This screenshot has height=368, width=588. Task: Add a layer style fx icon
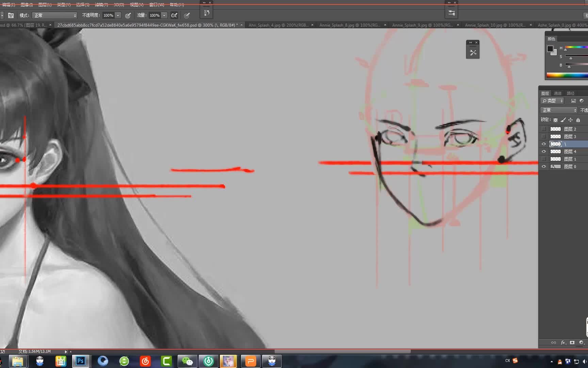click(x=563, y=342)
